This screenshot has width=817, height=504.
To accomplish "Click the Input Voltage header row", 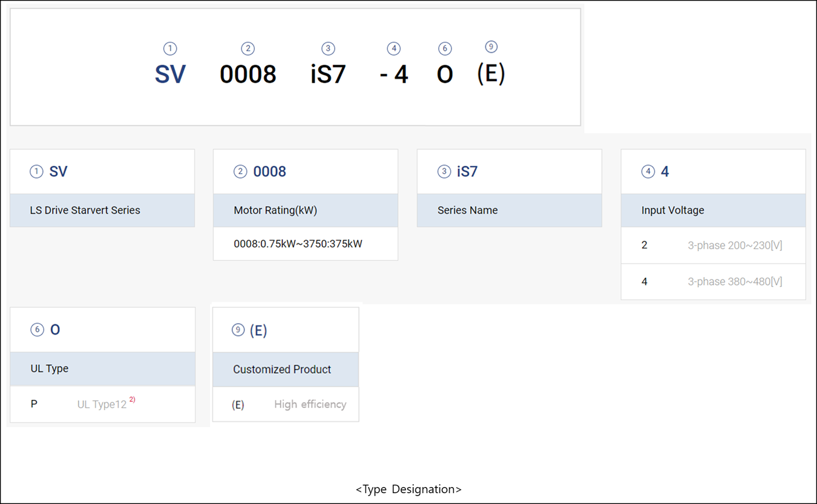I will tap(713, 211).
